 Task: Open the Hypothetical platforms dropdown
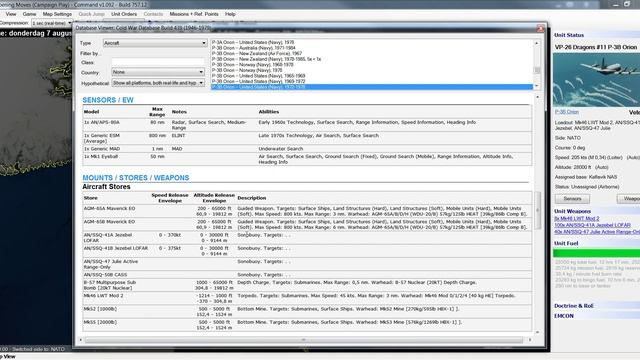[x=158, y=83]
